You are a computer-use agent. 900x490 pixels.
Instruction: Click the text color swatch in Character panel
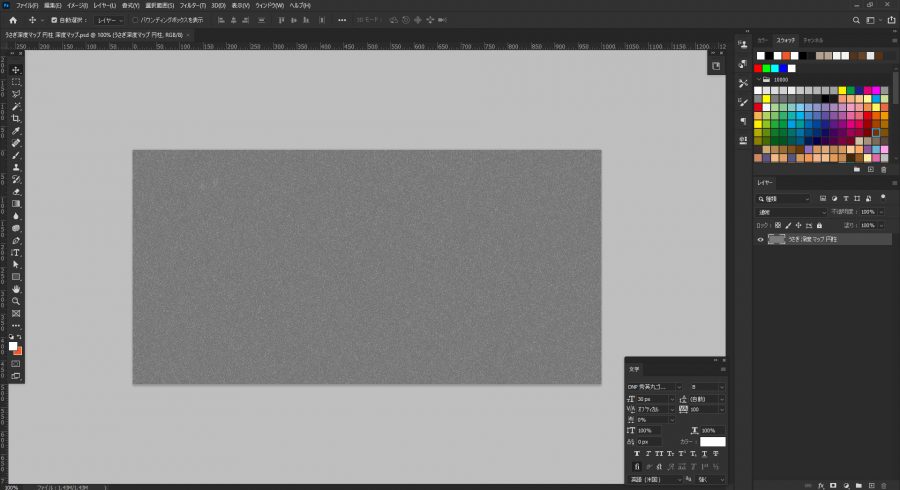pyautogui.click(x=712, y=441)
